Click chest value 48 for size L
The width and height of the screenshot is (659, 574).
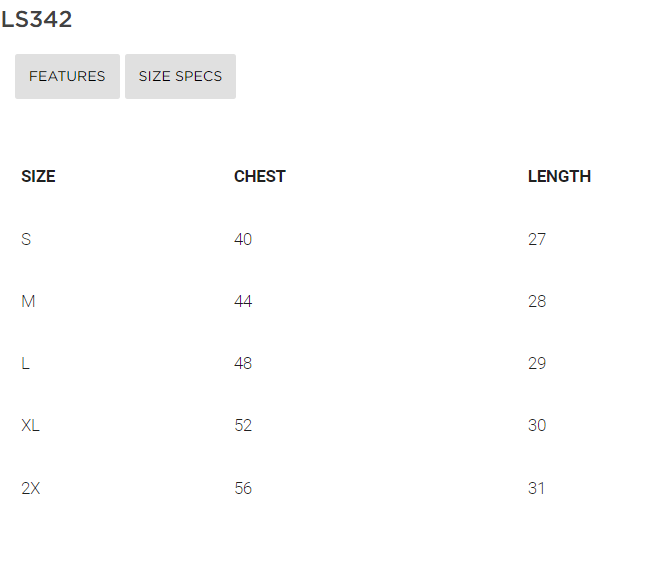pyautogui.click(x=243, y=363)
